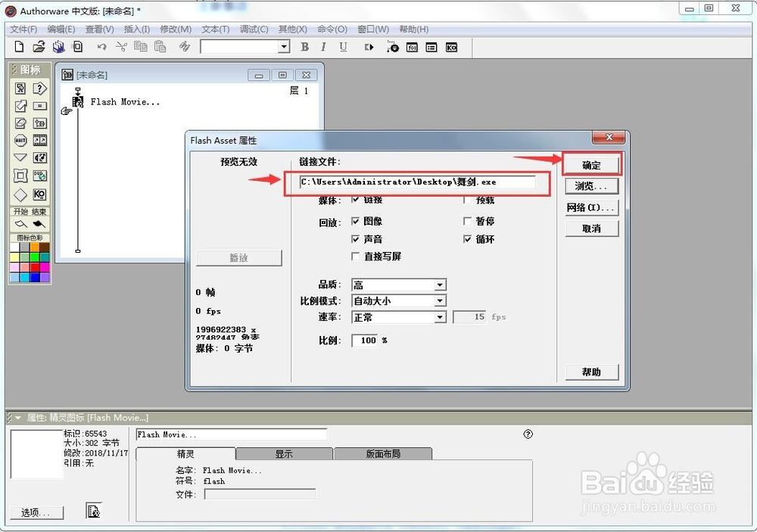Click the Import toolbar icon

point(77,47)
